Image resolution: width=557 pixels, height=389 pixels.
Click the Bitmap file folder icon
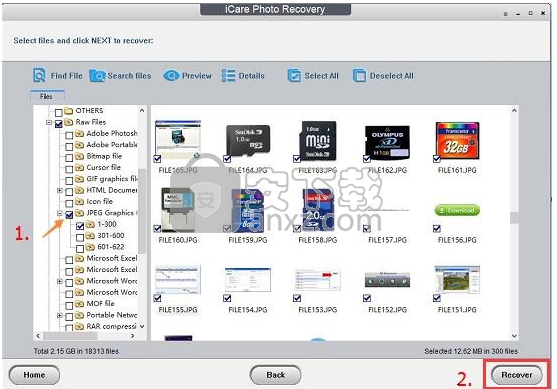pos(80,156)
